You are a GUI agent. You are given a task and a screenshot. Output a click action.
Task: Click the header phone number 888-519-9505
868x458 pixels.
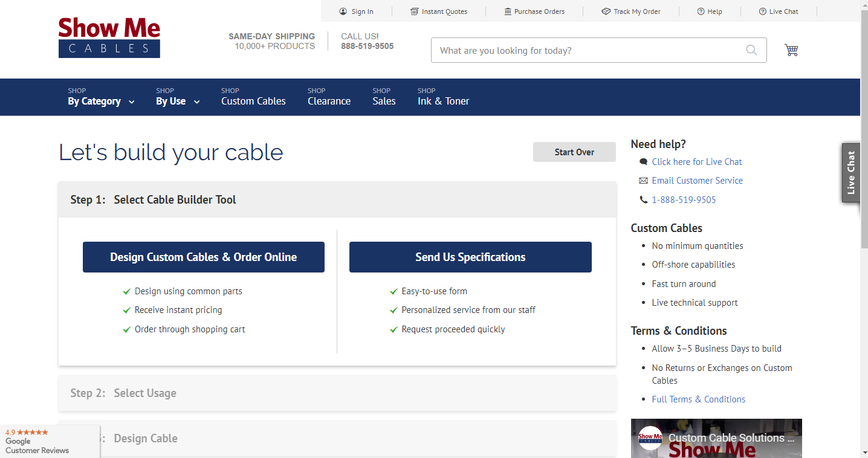pos(367,46)
